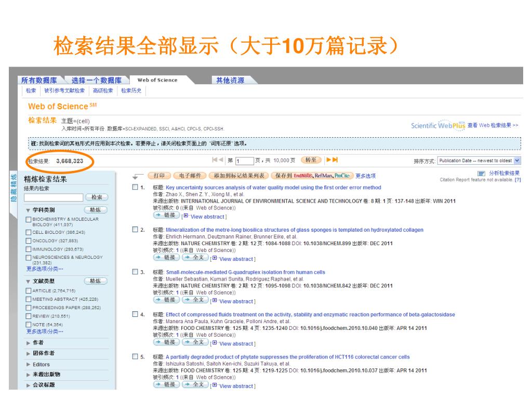Click the 更多选项 link
Screen dimensions: 532x399
pos(365,176)
